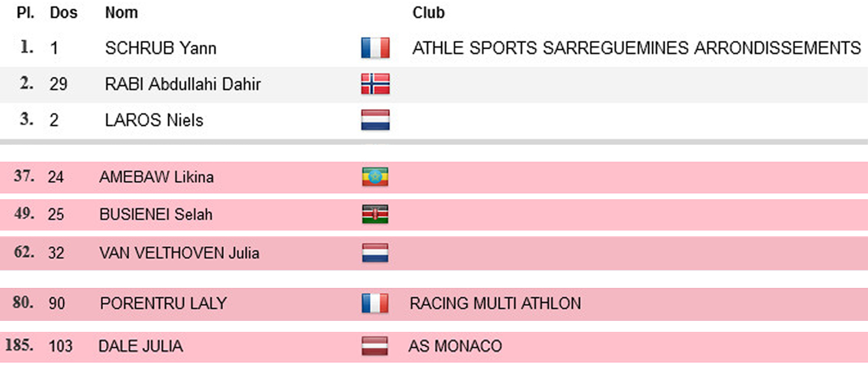Click the Club column header
This screenshot has height=373, width=868.
click(428, 13)
